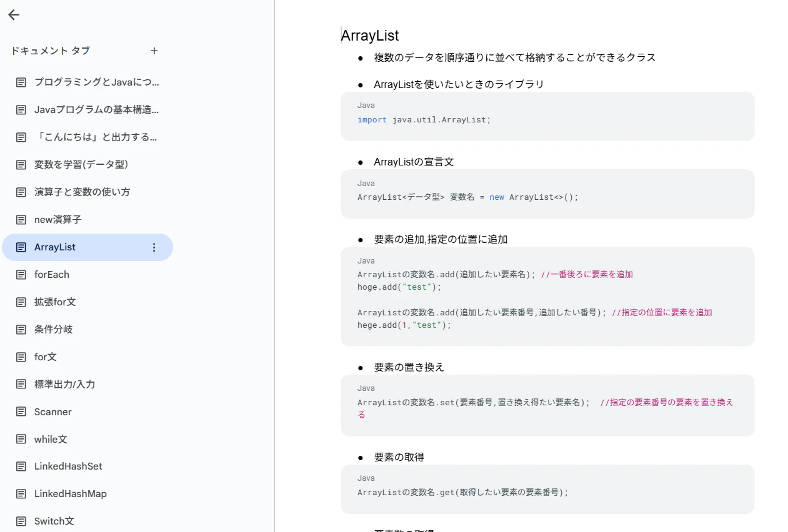Click the document icon beside LinkedHashMap
The height and width of the screenshot is (532, 788).
click(21, 494)
